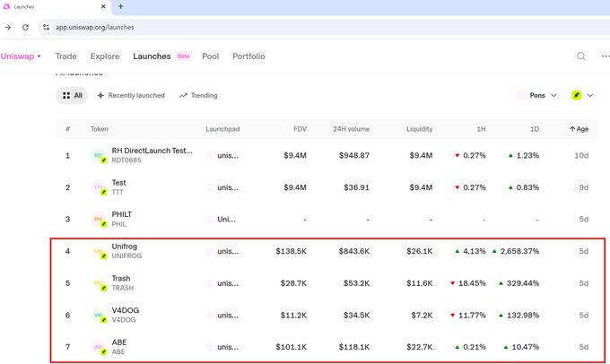Open a new browser tab
Viewport: 610px width, 364px height.
(x=120, y=6)
